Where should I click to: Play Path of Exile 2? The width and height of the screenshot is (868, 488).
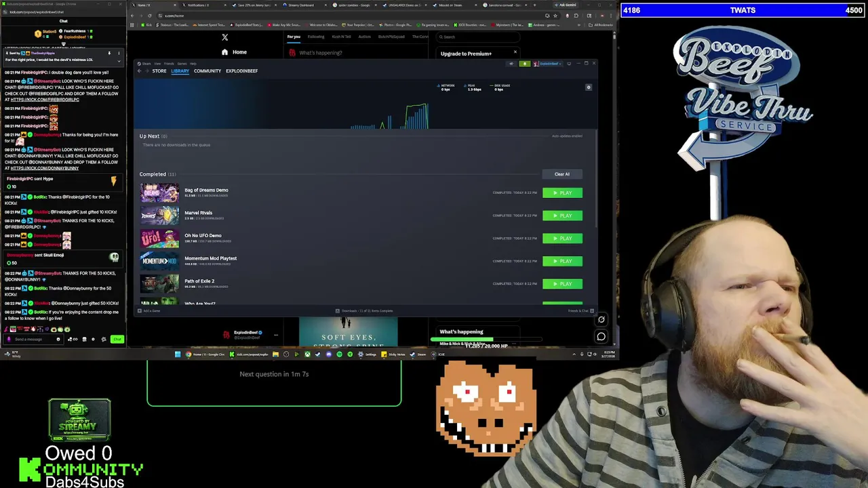tap(562, 284)
